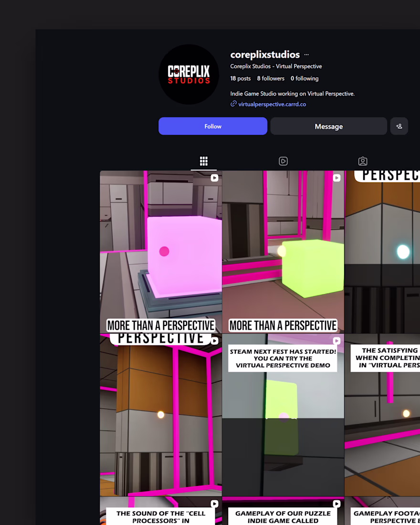
Task: Click the link chain icon in bio
Action: pos(233,104)
